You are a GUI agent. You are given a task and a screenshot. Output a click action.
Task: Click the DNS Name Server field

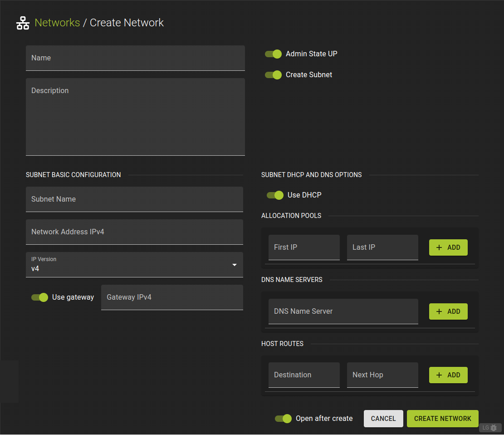click(343, 311)
